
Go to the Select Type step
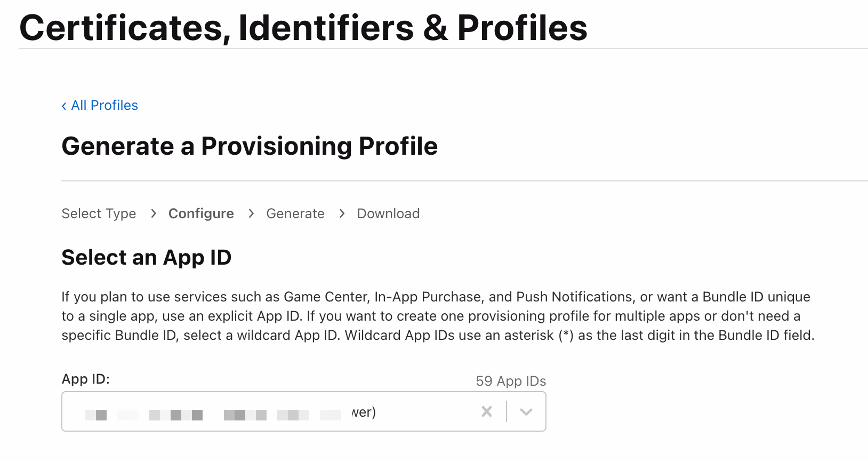click(99, 214)
